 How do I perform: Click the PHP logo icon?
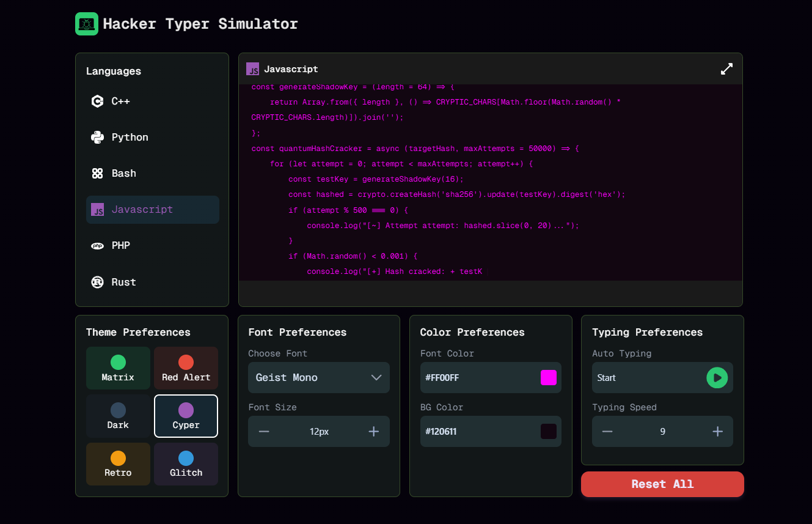coord(97,246)
